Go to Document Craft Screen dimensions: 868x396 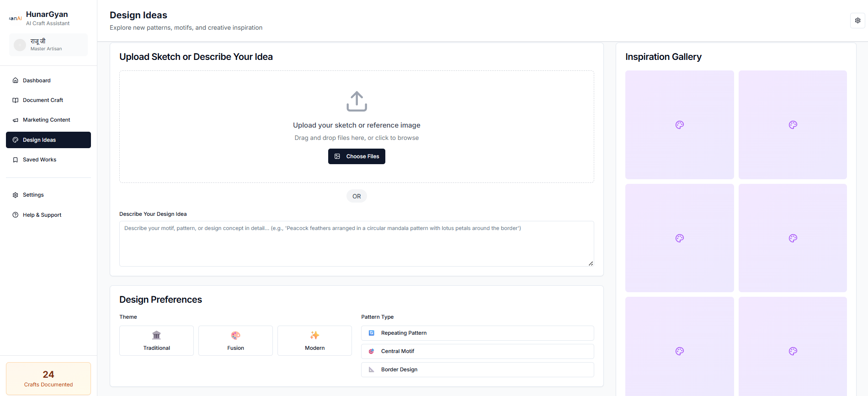coord(48,100)
